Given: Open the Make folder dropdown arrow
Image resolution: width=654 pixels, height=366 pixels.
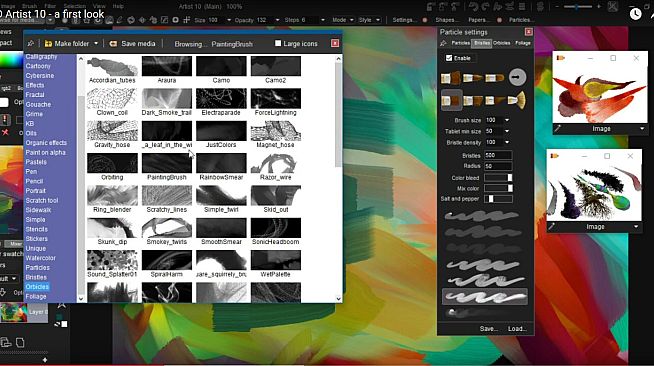Looking at the screenshot, I should (x=96, y=43).
